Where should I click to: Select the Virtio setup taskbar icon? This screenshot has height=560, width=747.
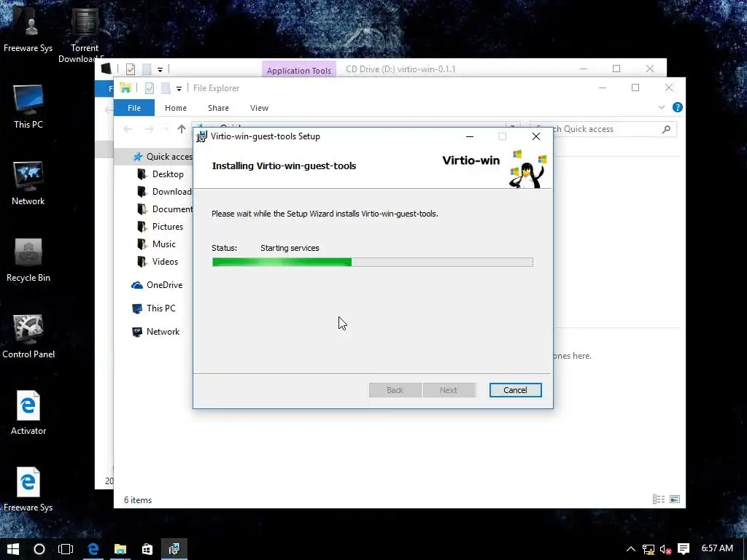[174, 549]
